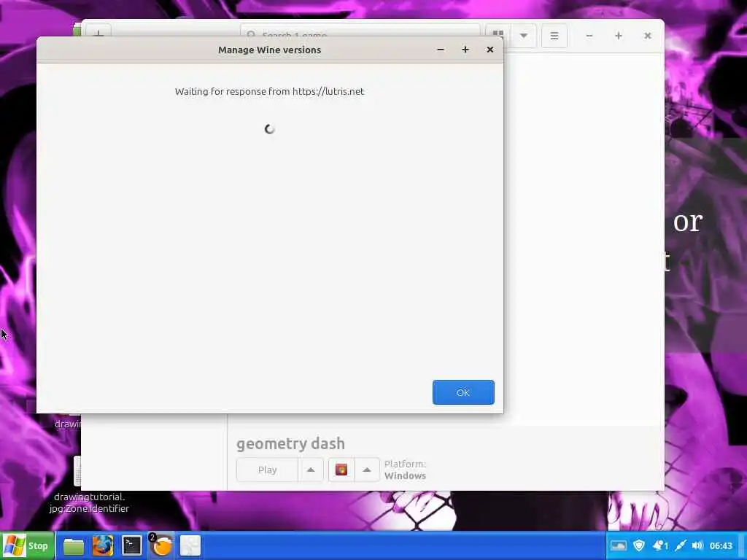Click the Lutris add game plus button
This screenshot has width=747, height=560.
pyautogui.click(x=98, y=31)
